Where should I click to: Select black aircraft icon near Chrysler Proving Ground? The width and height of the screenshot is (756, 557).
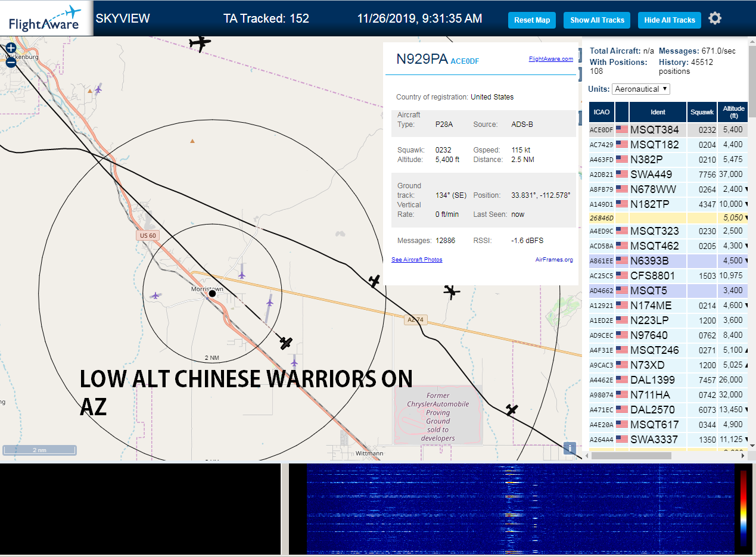(x=511, y=410)
